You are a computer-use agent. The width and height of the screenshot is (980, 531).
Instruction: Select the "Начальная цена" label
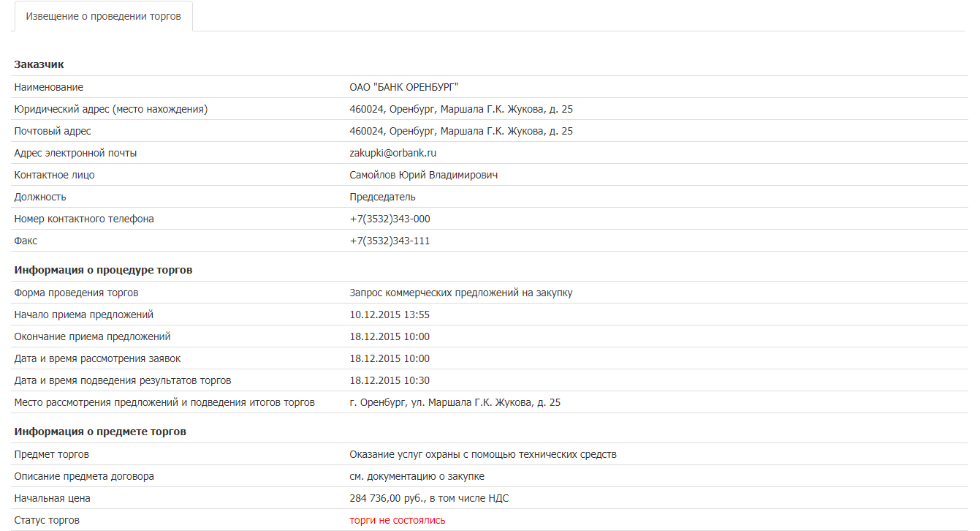[53, 498]
